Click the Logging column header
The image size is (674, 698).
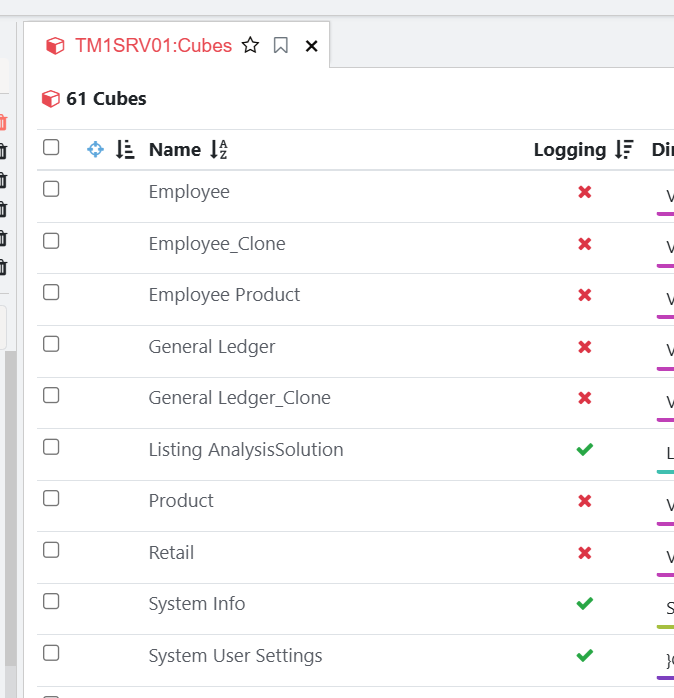coord(569,150)
